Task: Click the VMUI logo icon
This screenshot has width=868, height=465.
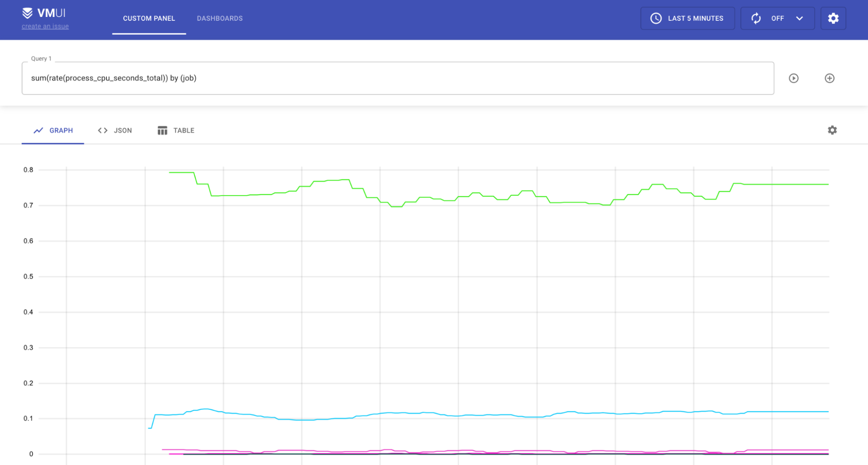Action: [27, 13]
